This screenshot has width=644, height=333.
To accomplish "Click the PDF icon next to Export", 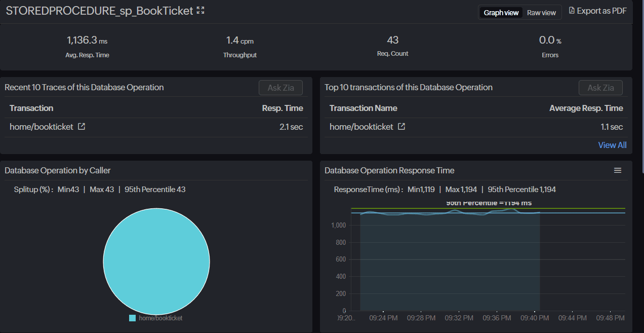I will 572,11.
